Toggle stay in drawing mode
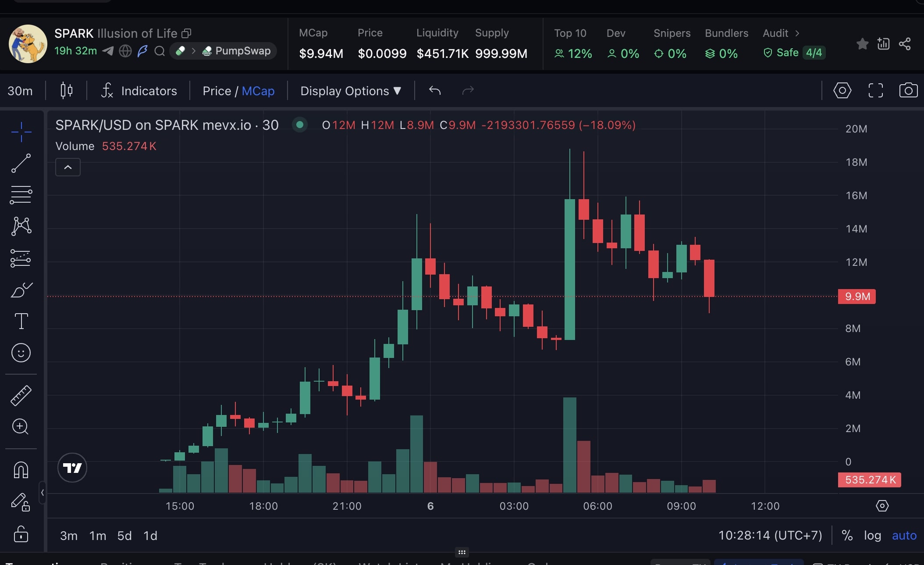The height and width of the screenshot is (565, 924). coord(21,502)
